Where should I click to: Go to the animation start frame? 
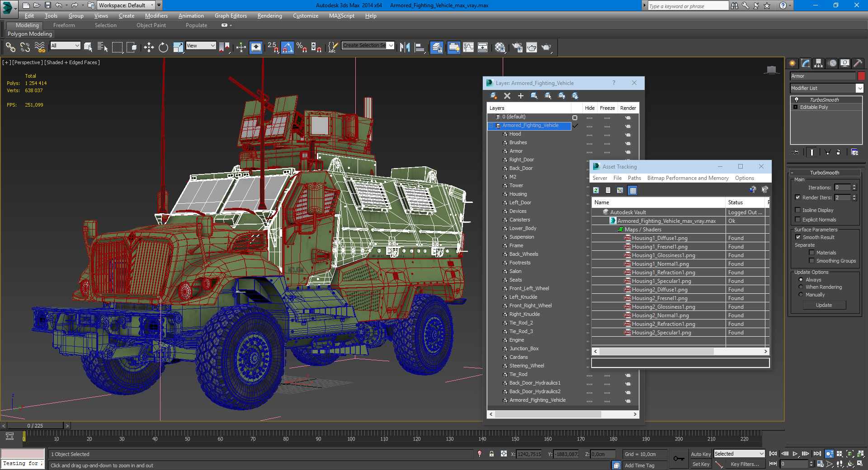773,454
